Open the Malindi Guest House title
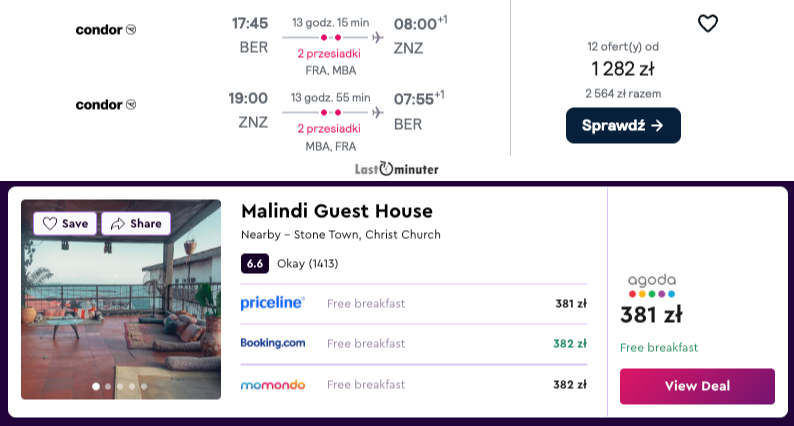This screenshot has height=426, width=794. (x=337, y=211)
